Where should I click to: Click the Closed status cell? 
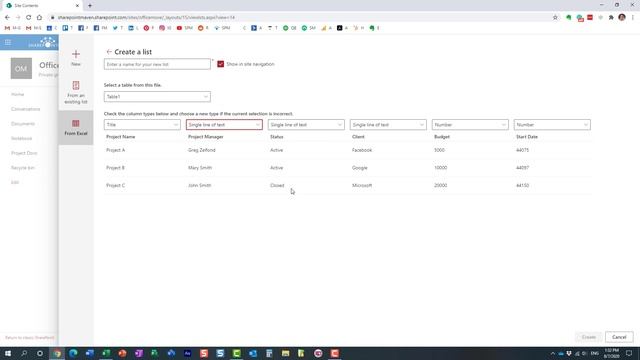coord(277,185)
